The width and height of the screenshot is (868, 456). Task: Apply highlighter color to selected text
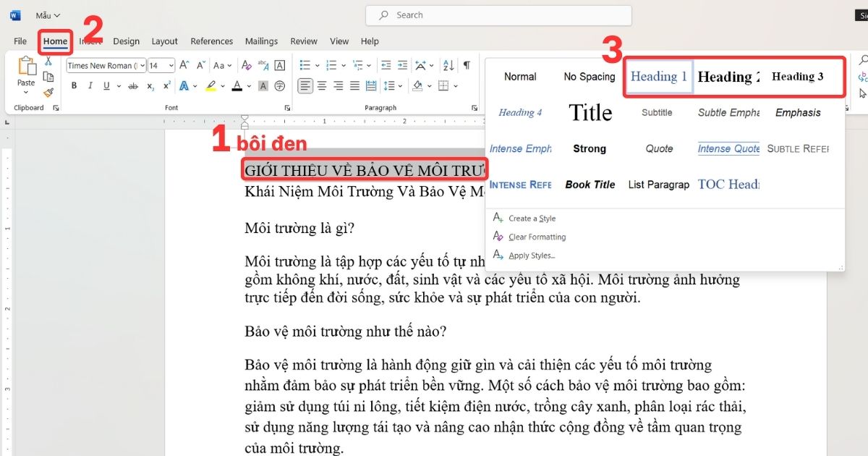(211, 85)
